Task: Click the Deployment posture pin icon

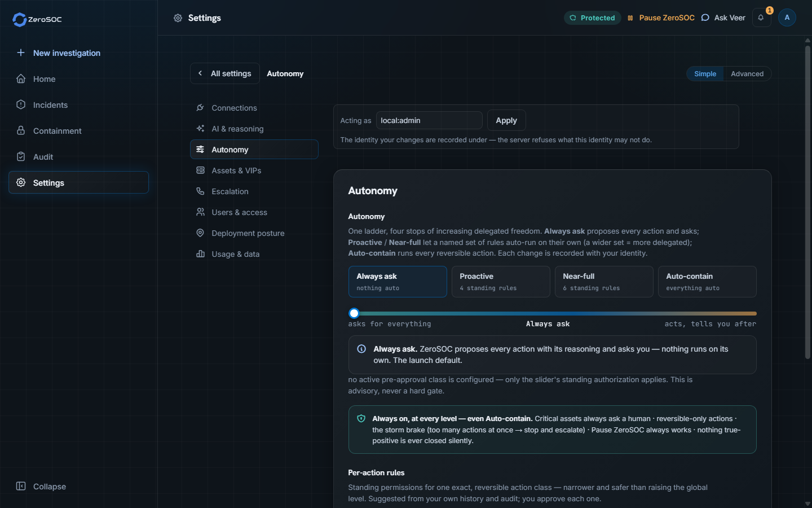Action: click(200, 233)
